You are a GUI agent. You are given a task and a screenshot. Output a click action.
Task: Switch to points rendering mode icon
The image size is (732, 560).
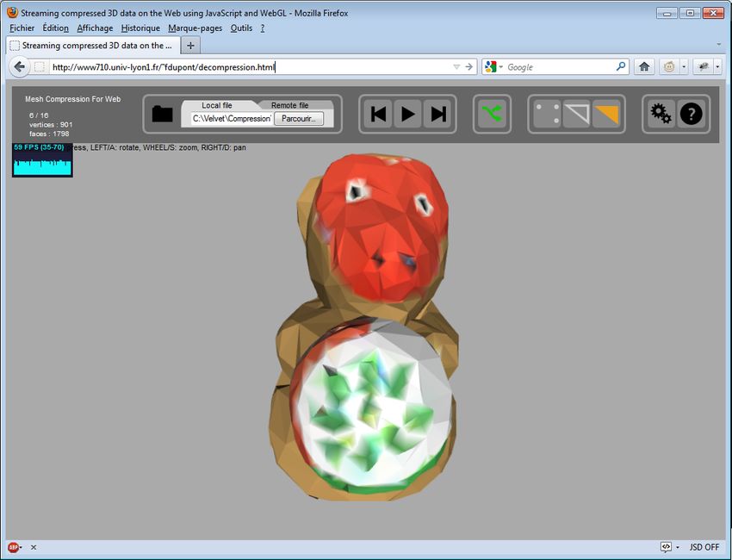(547, 114)
